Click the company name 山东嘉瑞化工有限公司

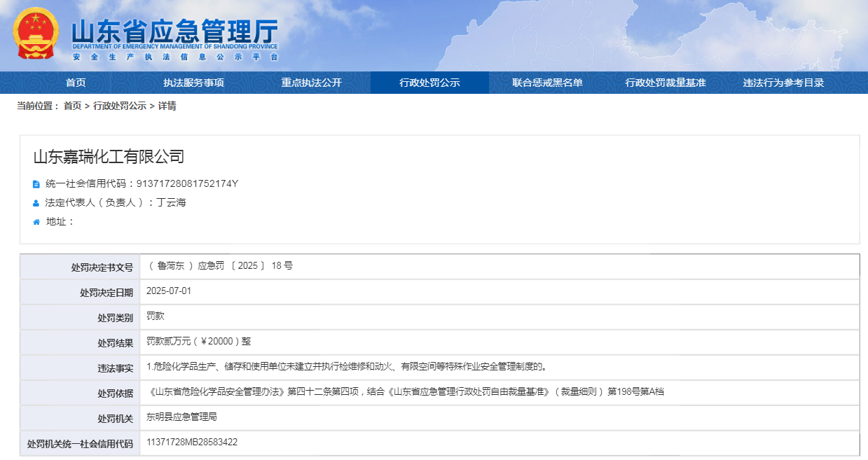tap(109, 156)
